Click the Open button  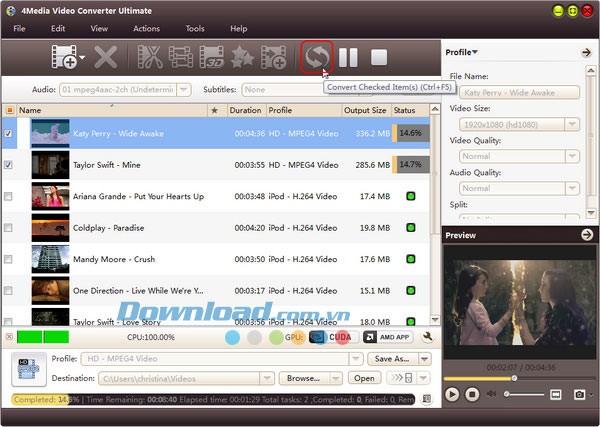pos(364,378)
